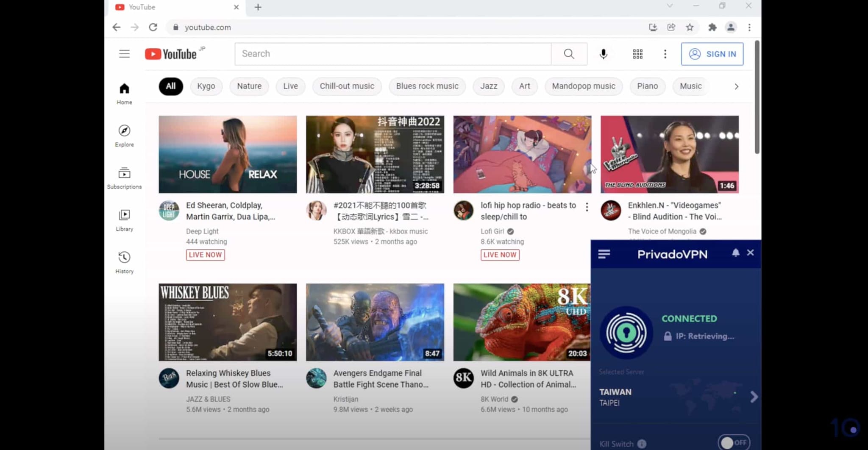
Task: Go to Subscriptions in the sidebar
Action: (x=124, y=178)
